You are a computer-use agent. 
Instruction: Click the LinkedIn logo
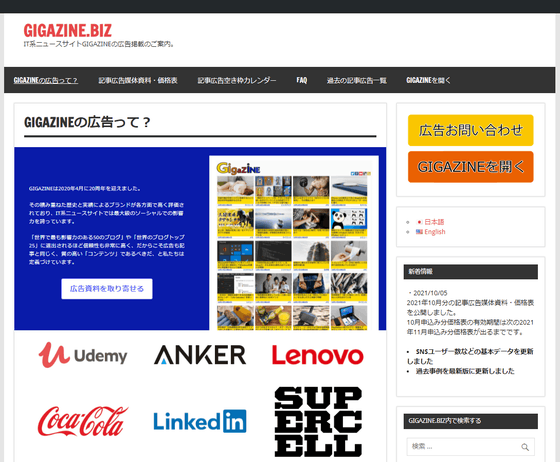200,421
